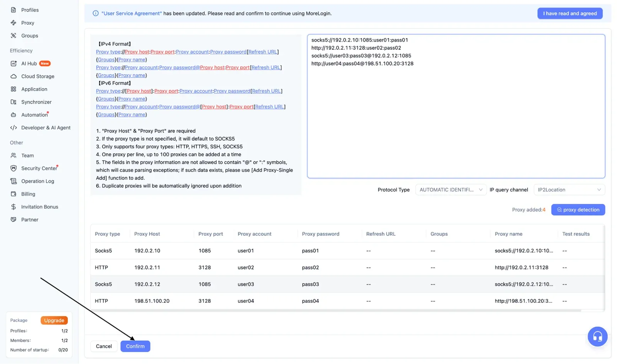
Task: Open the Protocol Type dropdown
Action: (x=451, y=190)
